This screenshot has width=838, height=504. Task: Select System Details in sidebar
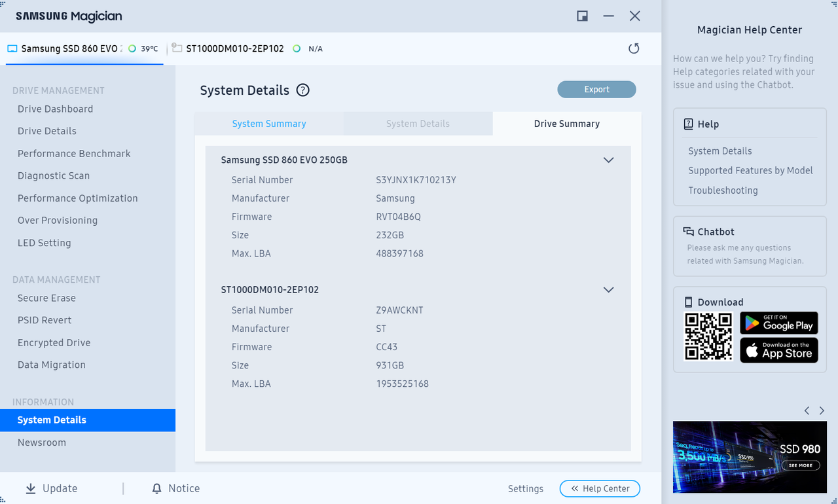point(88,420)
